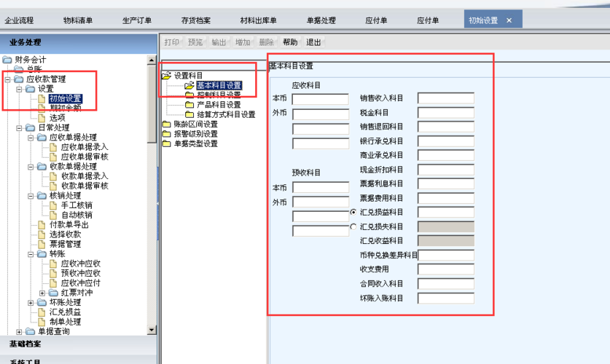Click the 税金科目 input field

point(446,113)
